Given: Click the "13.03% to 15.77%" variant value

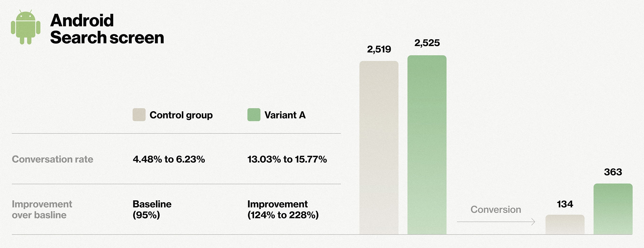Looking at the screenshot, I should tap(287, 159).
